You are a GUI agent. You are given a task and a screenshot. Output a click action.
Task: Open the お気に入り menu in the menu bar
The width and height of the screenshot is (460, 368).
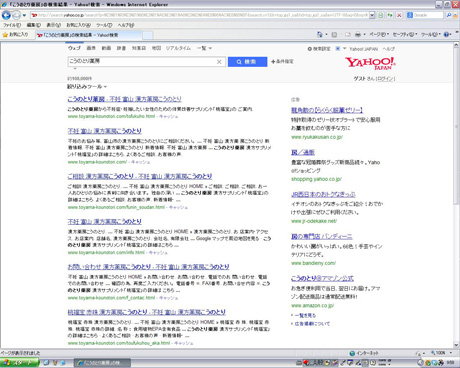78,25
